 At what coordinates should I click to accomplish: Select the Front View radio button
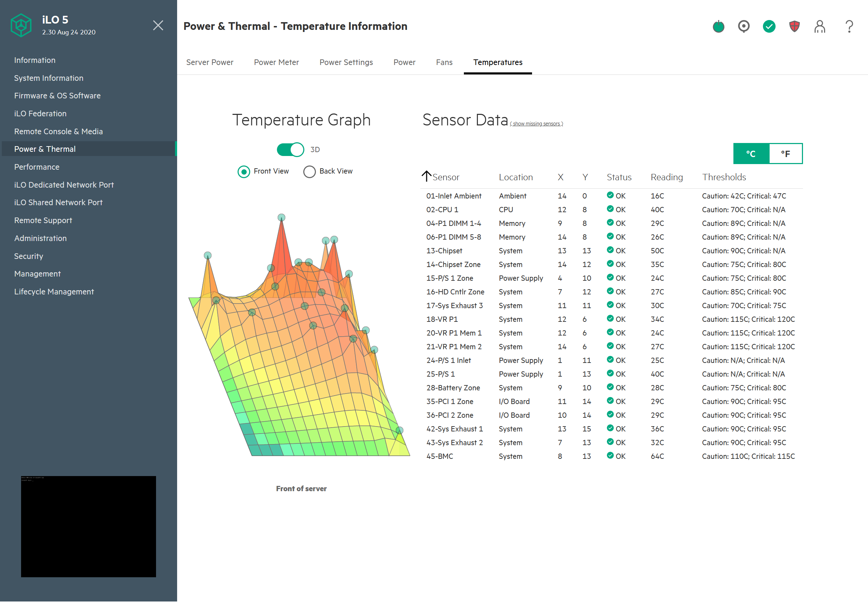(244, 171)
